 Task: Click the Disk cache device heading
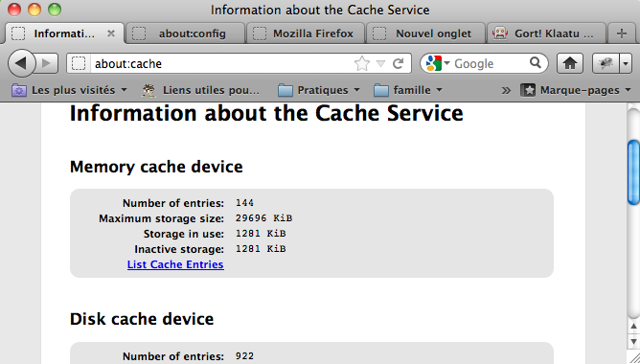pyautogui.click(x=142, y=319)
